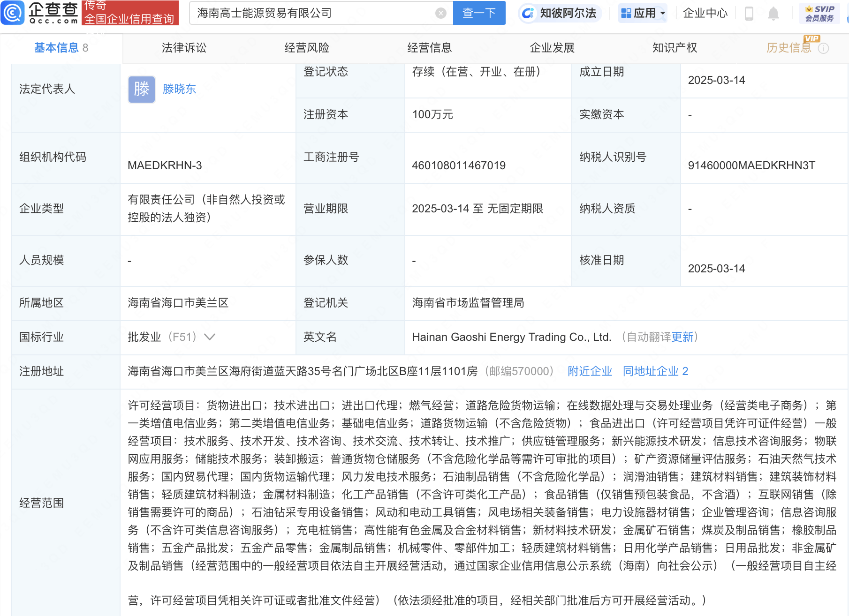The width and height of the screenshot is (849, 616).
Task: Open the 经营信息 tab
Action: point(429,48)
